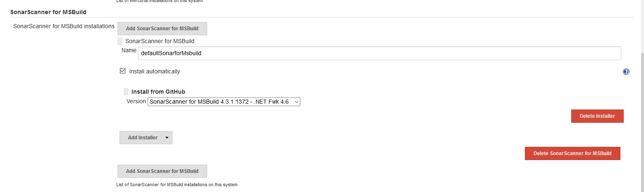
Task: Click the Add Installer button label
Action: coord(143,138)
